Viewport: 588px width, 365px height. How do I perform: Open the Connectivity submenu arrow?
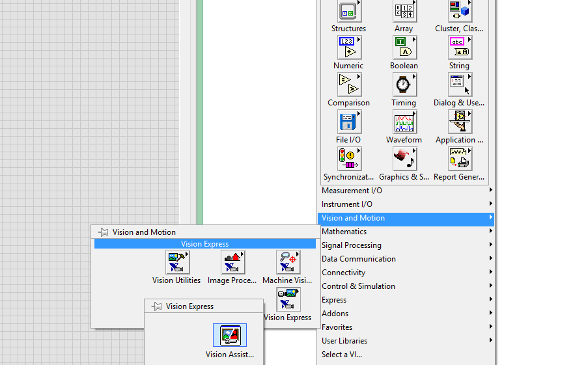coord(490,272)
